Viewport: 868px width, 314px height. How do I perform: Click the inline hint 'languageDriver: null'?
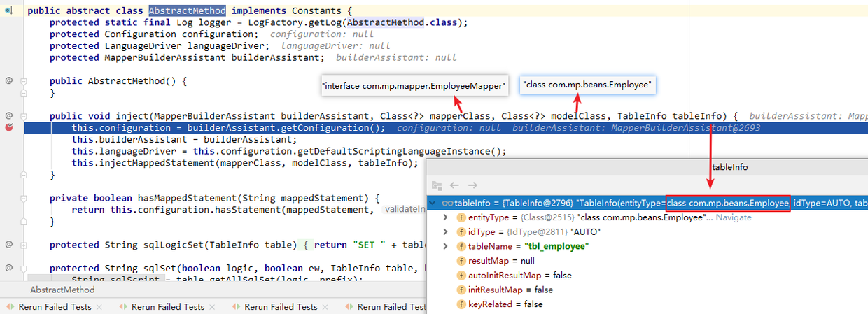tap(335, 46)
